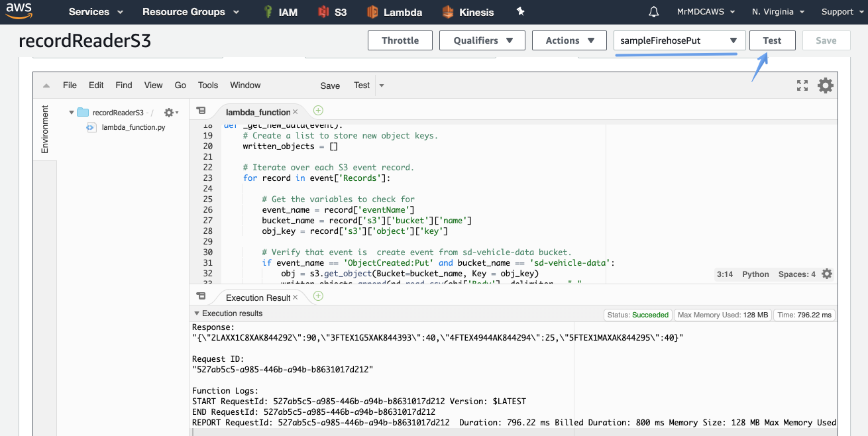Image resolution: width=868 pixels, height=436 pixels.
Task: Open the Support dropdown
Action: coord(842,12)
